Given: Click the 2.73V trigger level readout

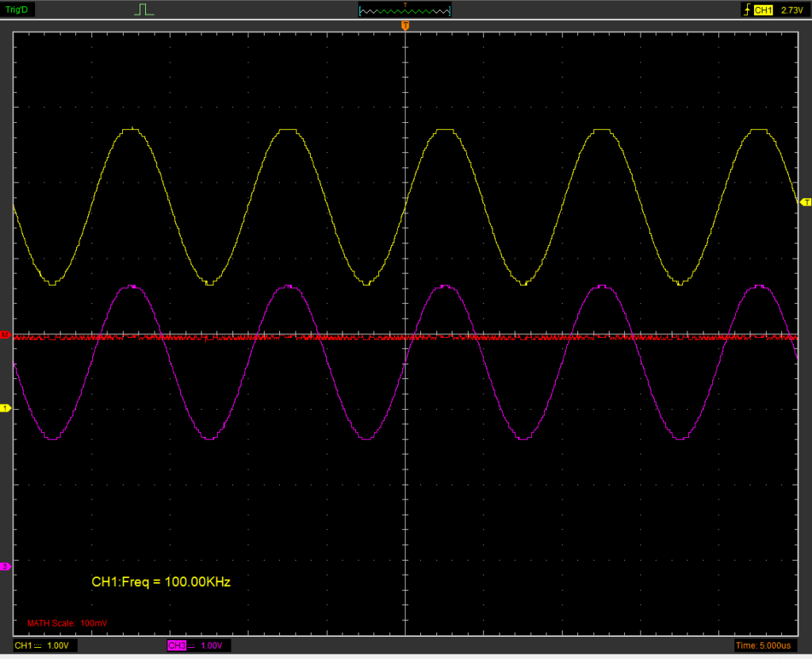Looking at the screenshot, I should (x=792, y=10).
